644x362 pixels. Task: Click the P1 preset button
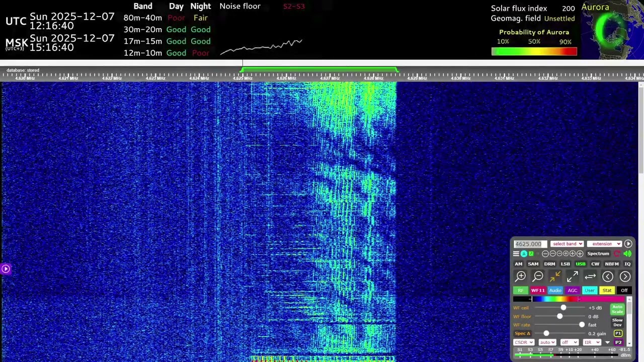(x=618, y=333)
